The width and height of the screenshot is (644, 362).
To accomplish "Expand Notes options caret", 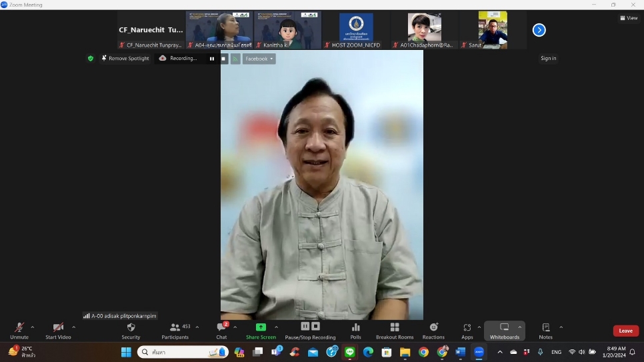I will [x=561, y=327].
